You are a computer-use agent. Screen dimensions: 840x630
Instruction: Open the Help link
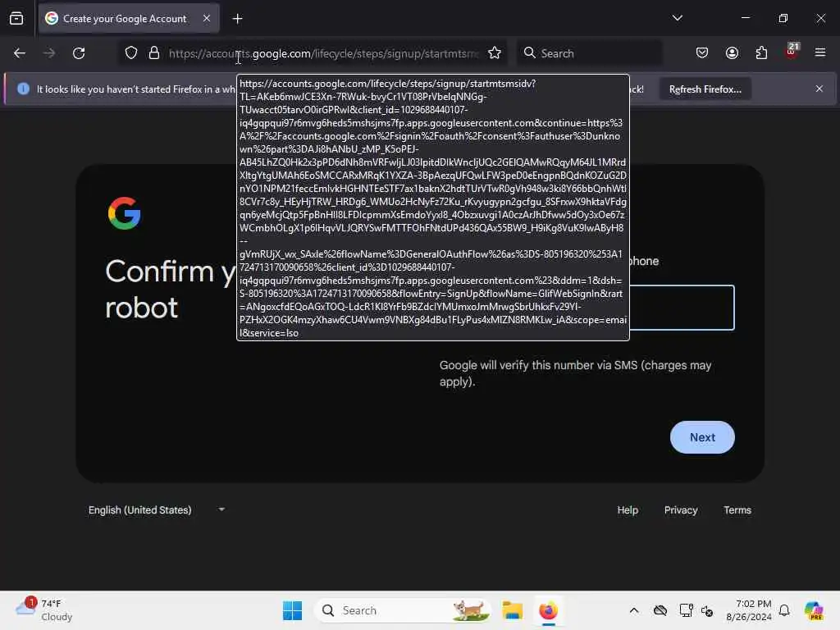click(628, 510)
